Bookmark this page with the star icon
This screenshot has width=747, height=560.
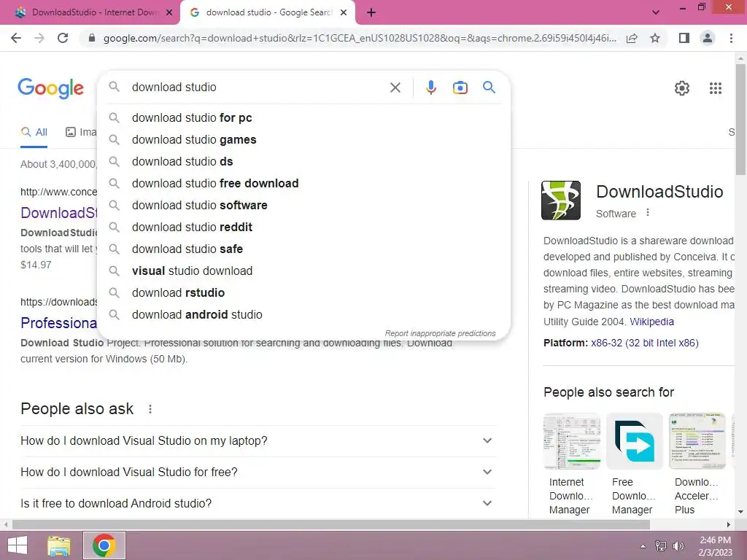pyautogui.click(x=655, y=38)
